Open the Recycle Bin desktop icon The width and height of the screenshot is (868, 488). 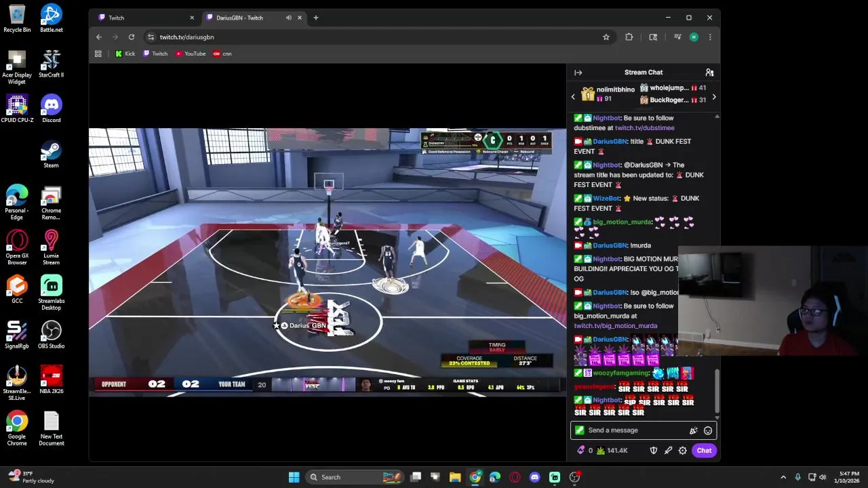(x=17, y=18)
